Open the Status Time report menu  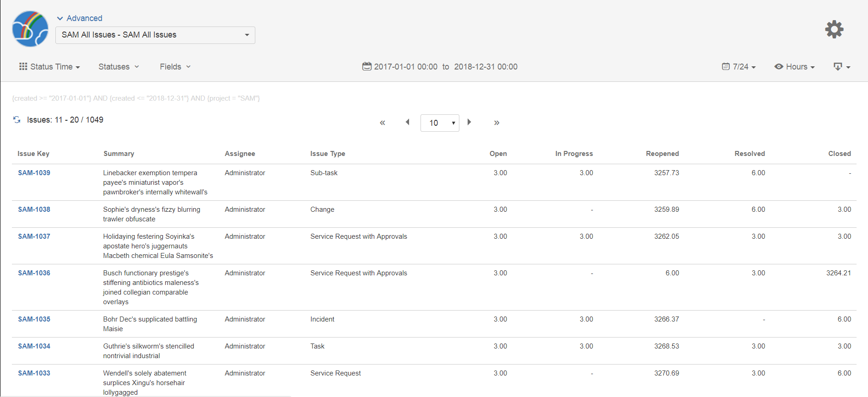click(49, 67)
